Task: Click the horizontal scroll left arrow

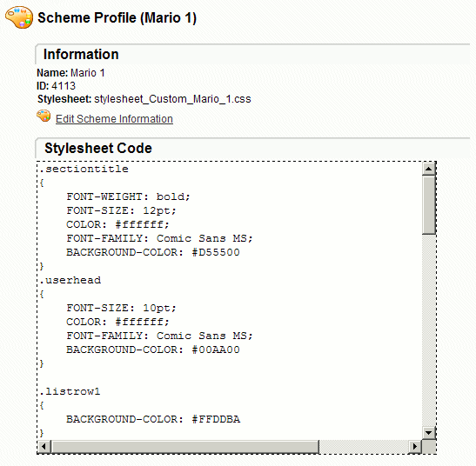Action: click(x=44, y=446)
